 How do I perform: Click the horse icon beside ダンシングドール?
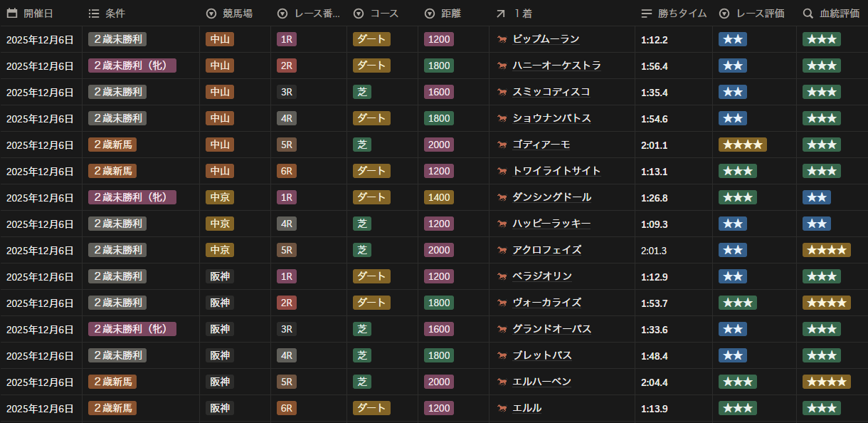pos(502,198)
